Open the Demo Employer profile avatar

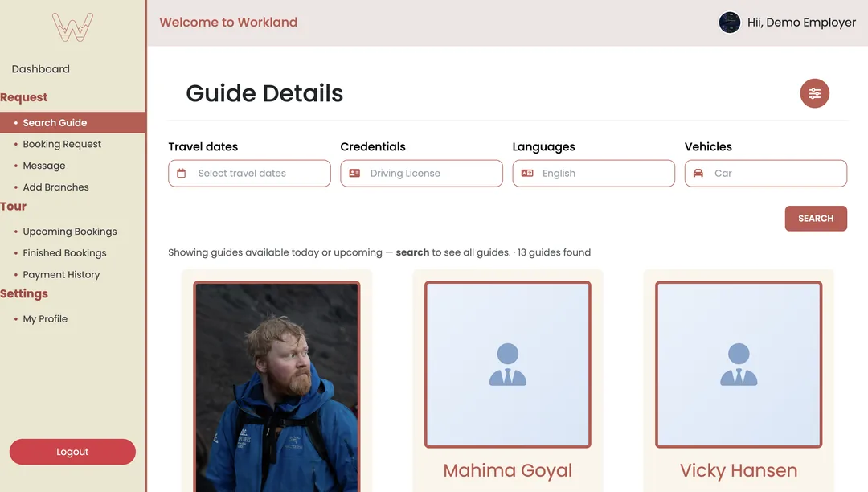[x=729, y=23]
